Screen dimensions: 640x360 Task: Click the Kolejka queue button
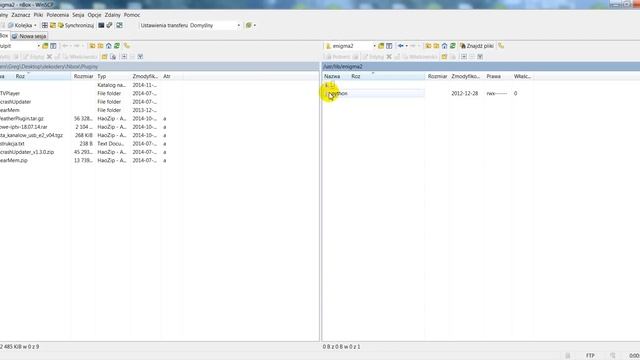click(20, 25)
